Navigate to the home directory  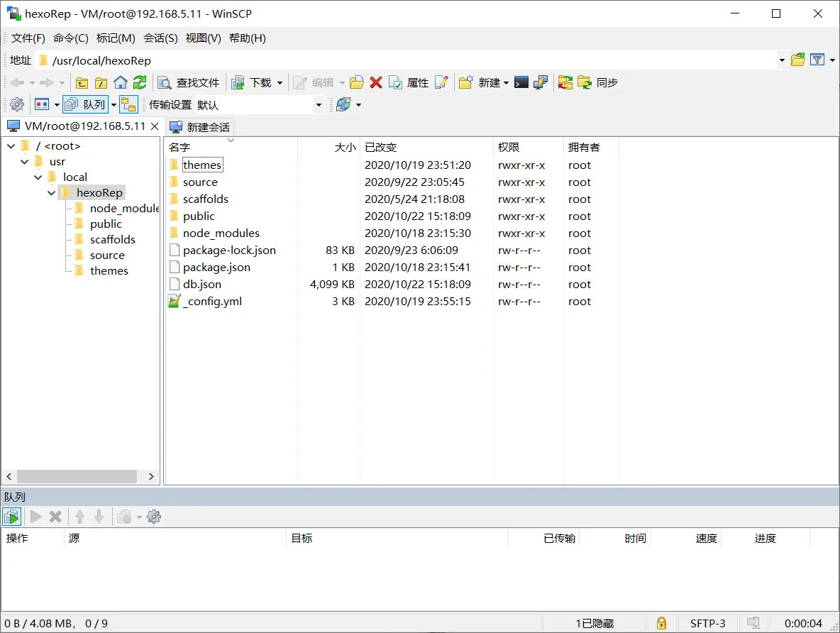coord(121,82)
